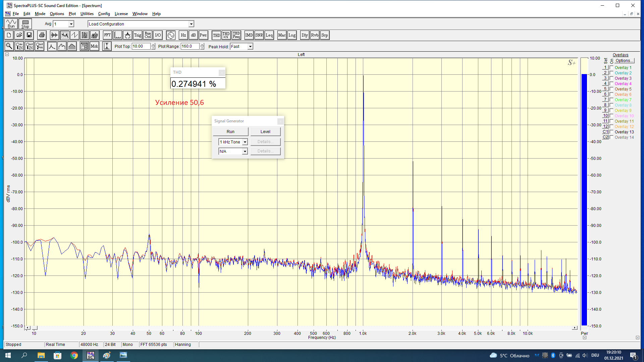
Task: Select the THD+N measurement icon
Action: (x=226, y=35)
